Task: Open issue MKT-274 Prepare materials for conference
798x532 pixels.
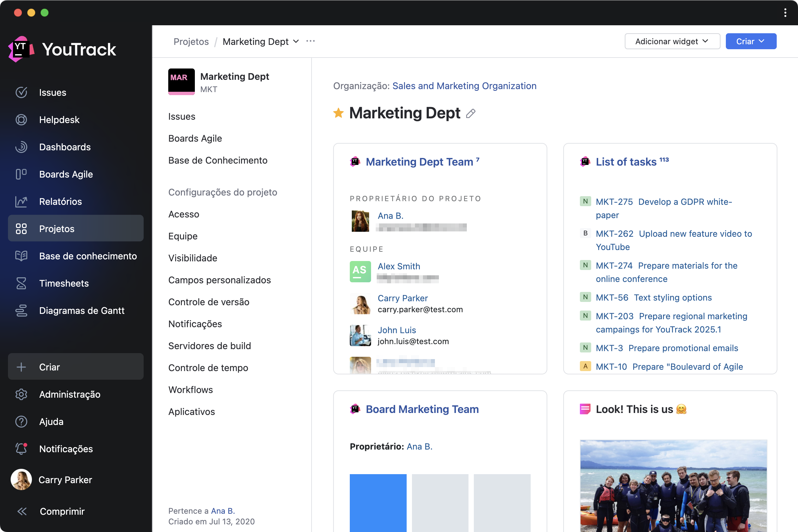Action: (x=666, y=272)
